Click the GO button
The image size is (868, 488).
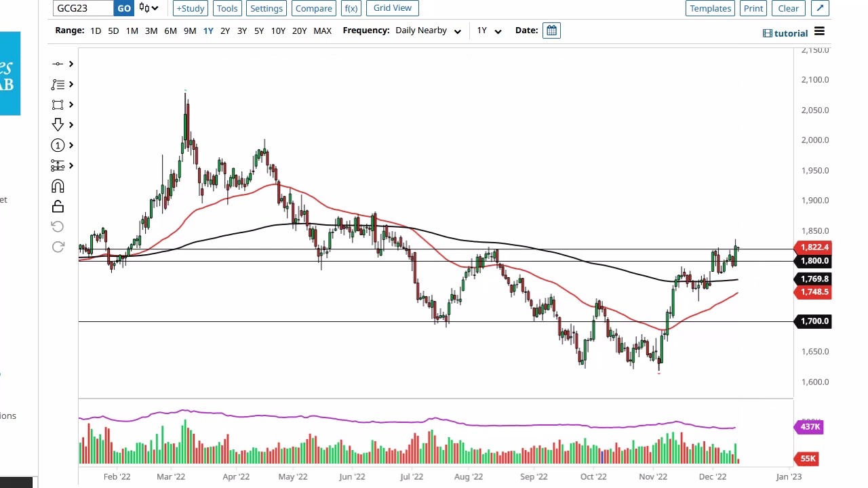[x=123, y=8]
